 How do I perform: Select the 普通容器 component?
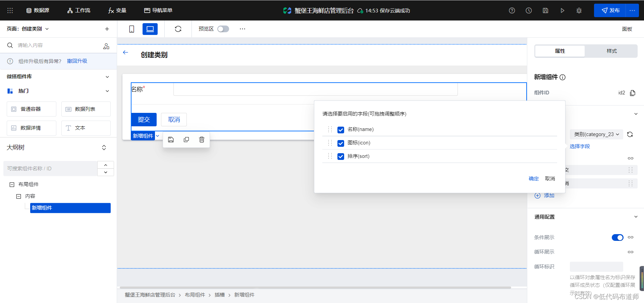32,109
